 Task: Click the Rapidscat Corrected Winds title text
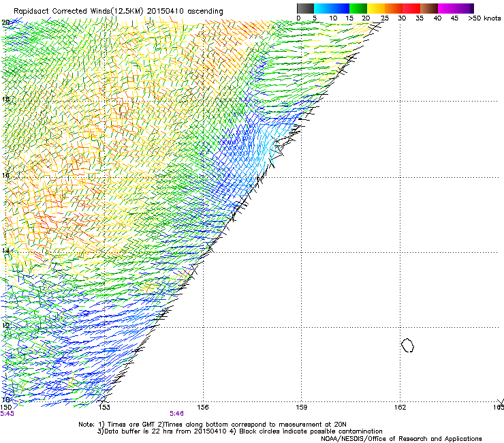[119, 12]
